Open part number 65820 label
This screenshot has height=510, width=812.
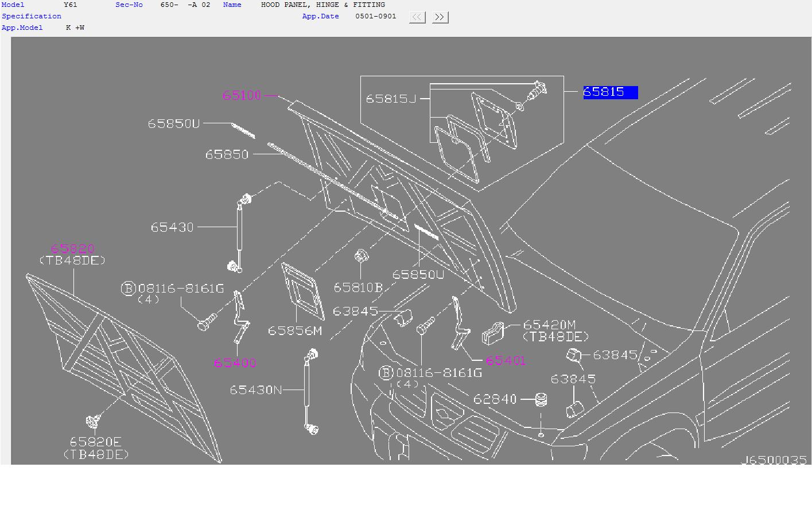click(72, 248)
